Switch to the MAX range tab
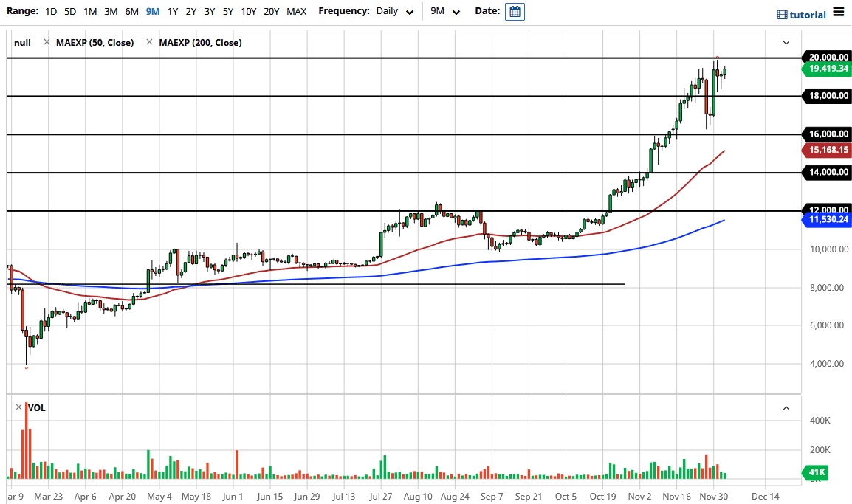The width and height of the screenshot is (852, 504). coord(297,11)
